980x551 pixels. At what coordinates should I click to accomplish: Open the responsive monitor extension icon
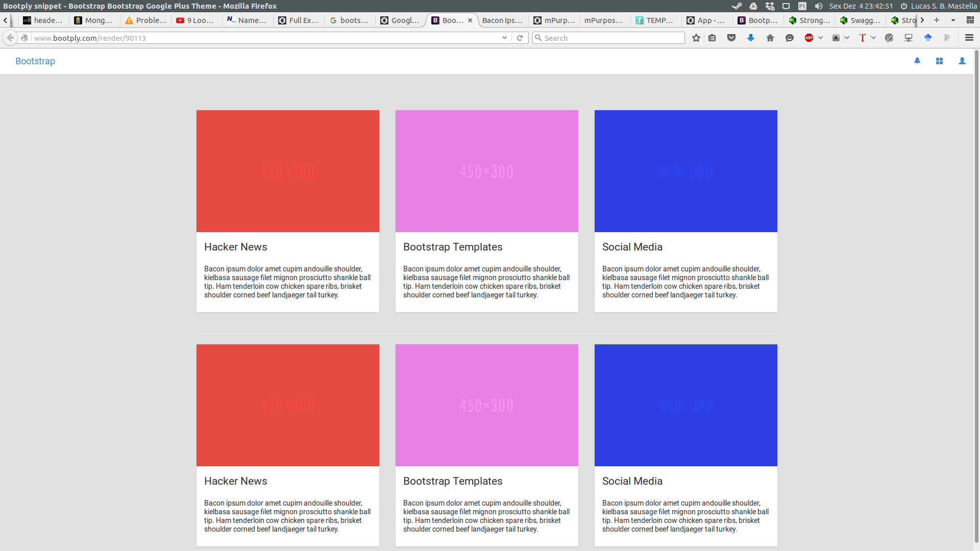(909, 38)
